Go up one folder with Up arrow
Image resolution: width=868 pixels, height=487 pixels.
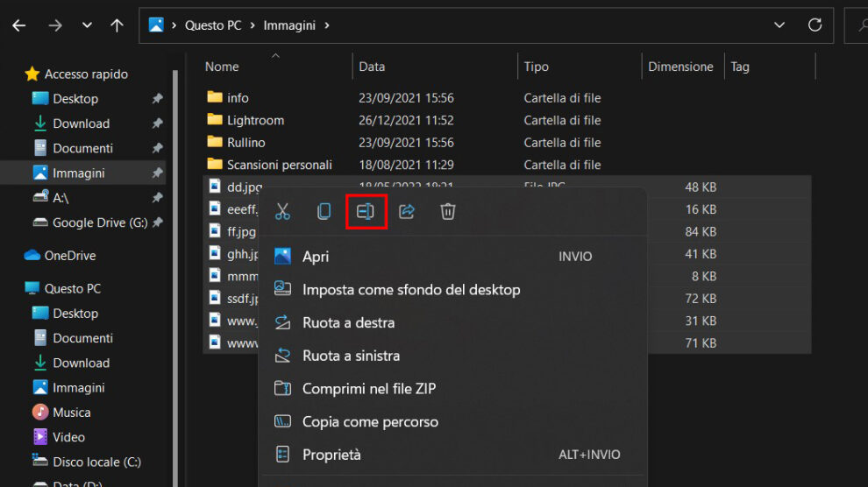click(x=117, y=25)
